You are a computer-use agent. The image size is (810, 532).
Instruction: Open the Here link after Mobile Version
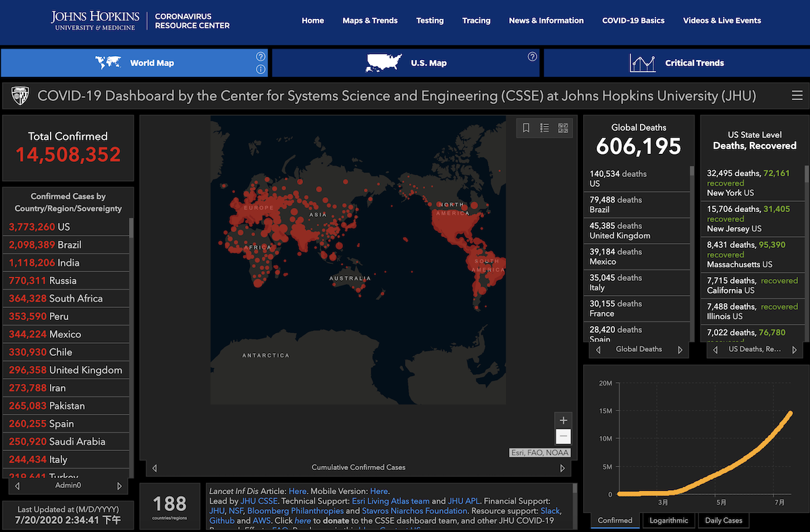click(379, 491)
